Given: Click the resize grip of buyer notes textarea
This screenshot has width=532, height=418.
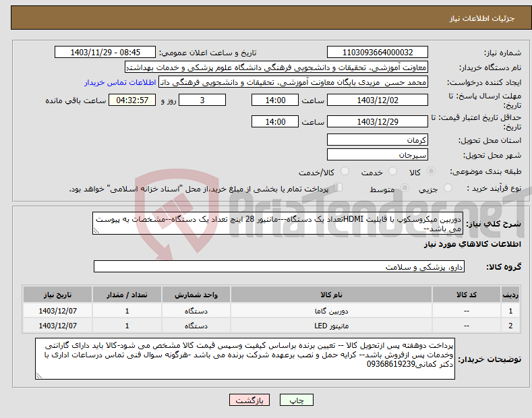Looking at the screenshot, I should [x=39, y=376].
